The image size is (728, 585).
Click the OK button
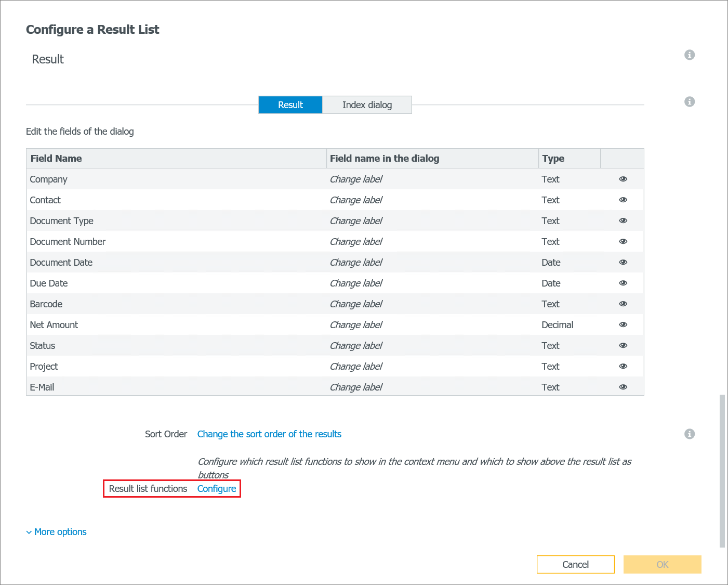[x=662, y=564]
